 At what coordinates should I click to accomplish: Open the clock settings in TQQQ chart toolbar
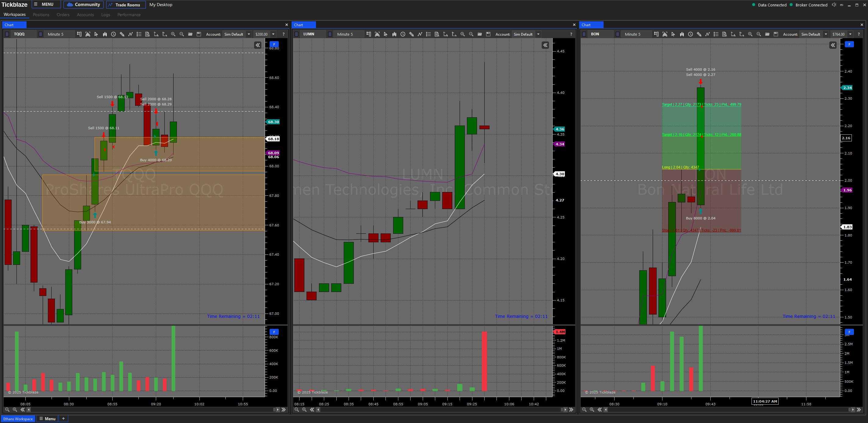(113, 34)
